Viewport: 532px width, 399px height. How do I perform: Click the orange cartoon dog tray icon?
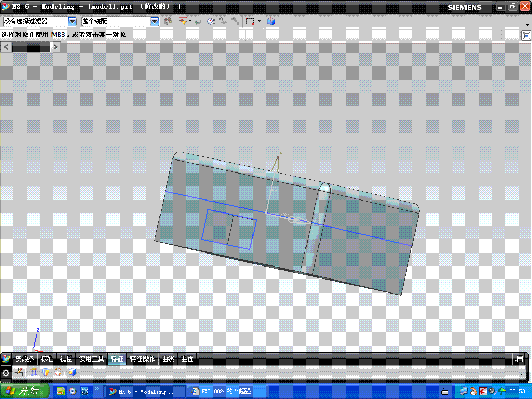tap(473, 392)
